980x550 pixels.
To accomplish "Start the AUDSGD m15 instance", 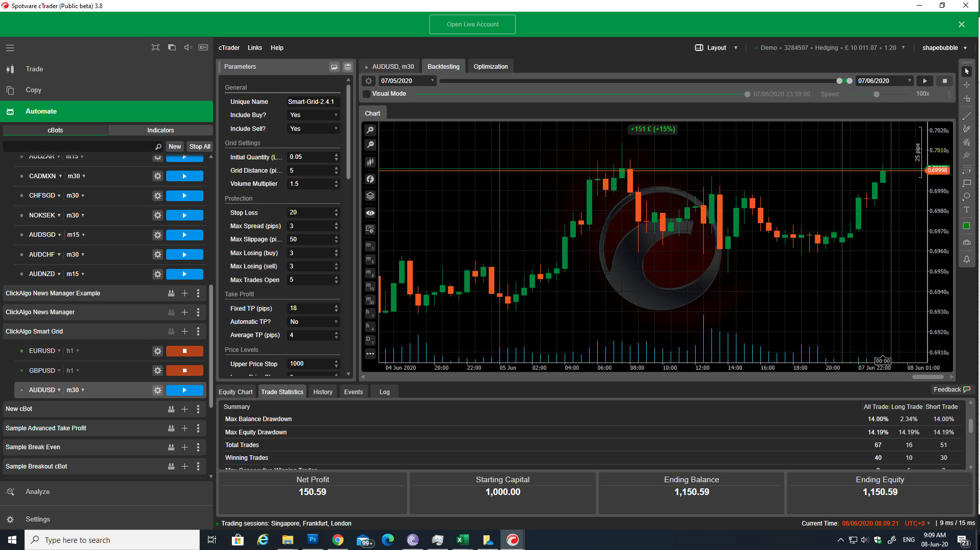I will [184, 235].
